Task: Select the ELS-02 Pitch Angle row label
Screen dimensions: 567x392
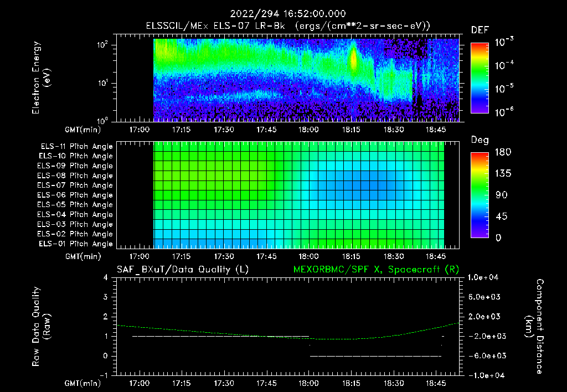Action: 75,234
